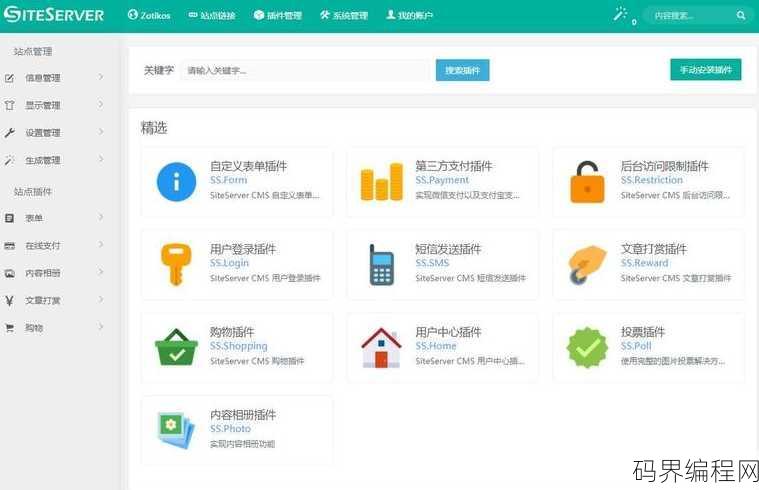Screen dimensions: 759x490
Task: Click the hand tag icon of 文章打赏插件
Action: [587, 265]
